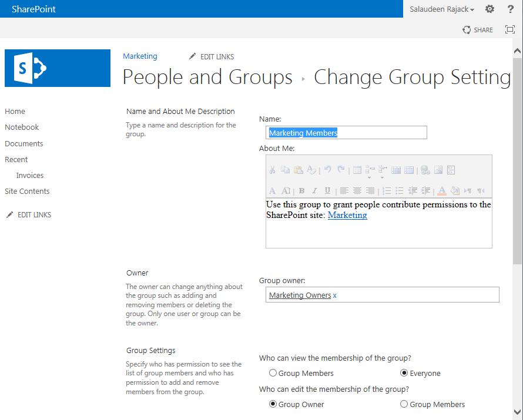Open Documents in the left navigation

pos(24,144)
